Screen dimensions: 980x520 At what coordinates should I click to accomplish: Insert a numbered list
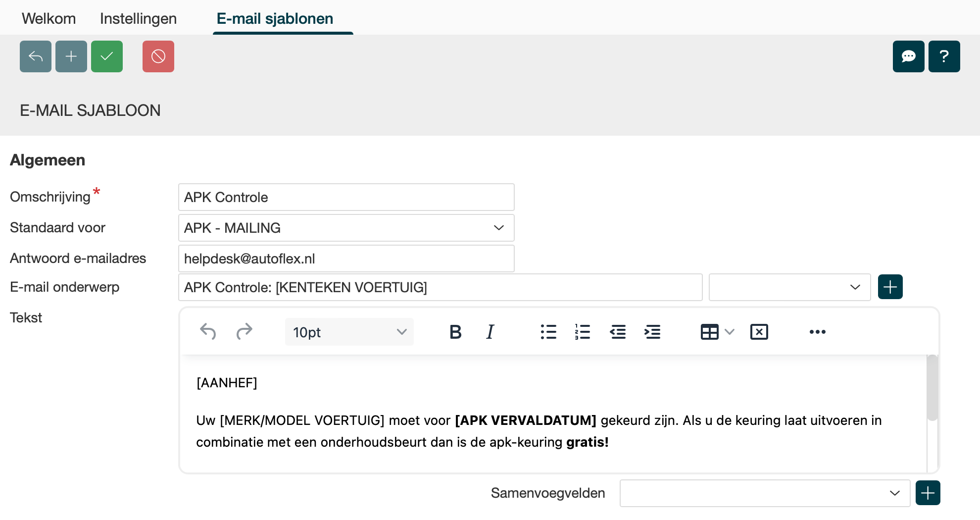pyautogui.click(x=583, y=332)
